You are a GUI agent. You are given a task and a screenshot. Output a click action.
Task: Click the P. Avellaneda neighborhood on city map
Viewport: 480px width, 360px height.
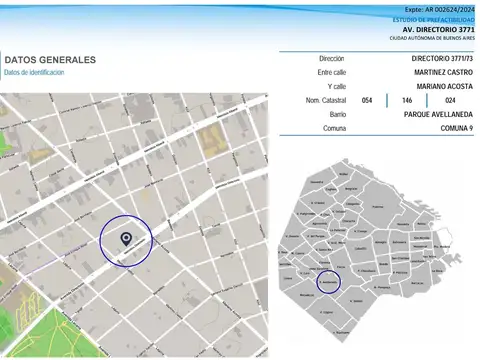pos(329,282)
